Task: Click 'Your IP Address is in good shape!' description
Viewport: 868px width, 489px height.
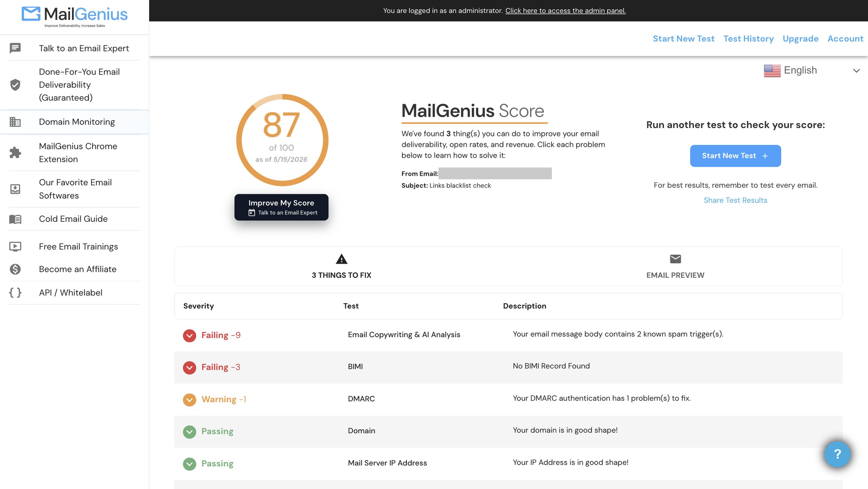Action: [570, 462]
